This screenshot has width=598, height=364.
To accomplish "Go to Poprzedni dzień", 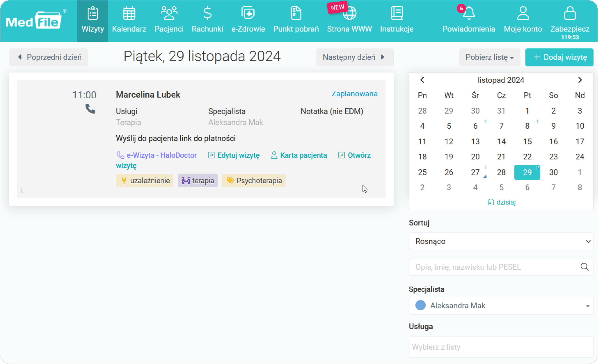I will click(49, 57).
